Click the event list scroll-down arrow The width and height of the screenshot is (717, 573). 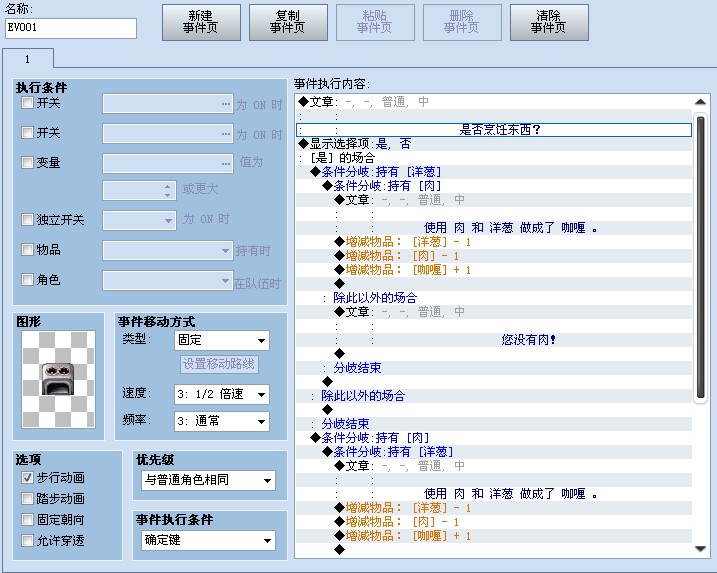click(700, 549)
